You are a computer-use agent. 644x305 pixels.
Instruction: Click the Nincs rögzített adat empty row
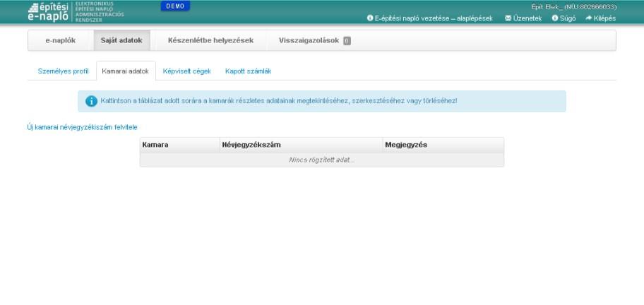(x=322, y=160)
